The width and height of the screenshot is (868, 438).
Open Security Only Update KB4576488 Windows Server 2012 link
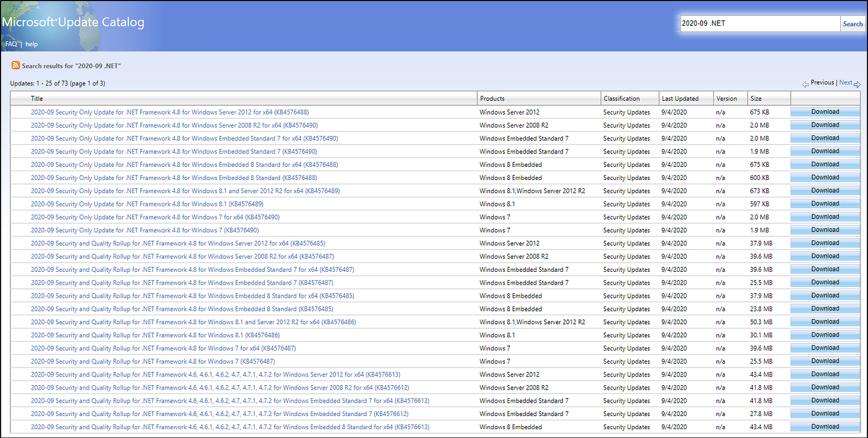point(170,112)
